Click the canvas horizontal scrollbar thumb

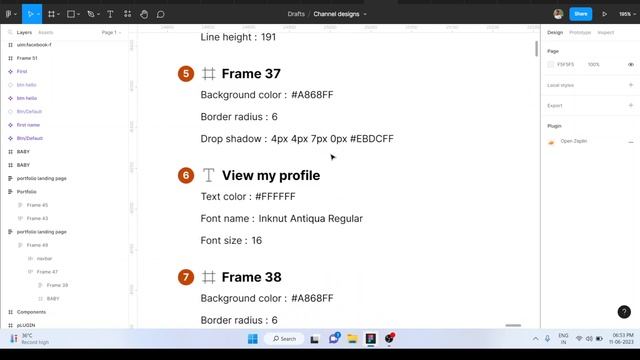click(x=513, y=325)
